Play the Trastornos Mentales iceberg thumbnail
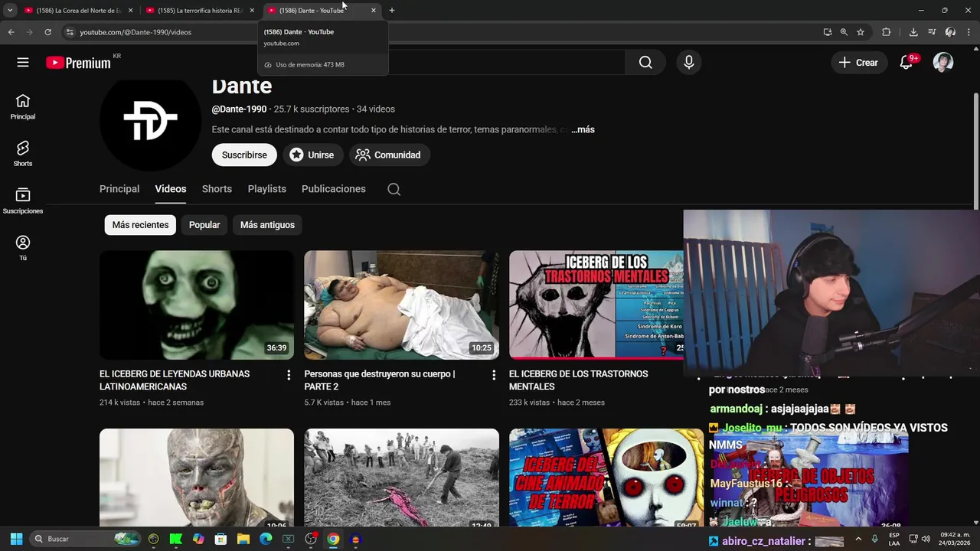This screenshot has height=551, width=980. pyautogui.click(x=596, y=305)
